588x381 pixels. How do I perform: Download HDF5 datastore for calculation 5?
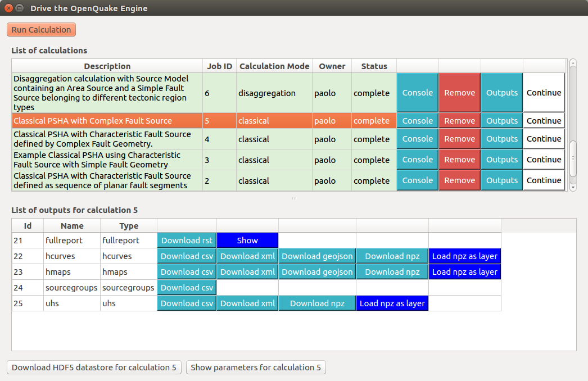pos(93,367)
